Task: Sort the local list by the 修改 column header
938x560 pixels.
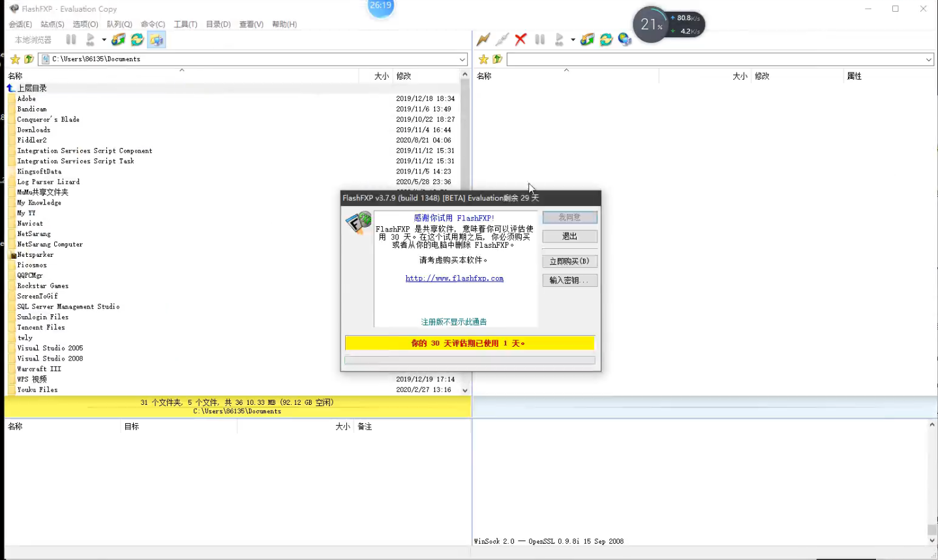Action: click(404, 76)
